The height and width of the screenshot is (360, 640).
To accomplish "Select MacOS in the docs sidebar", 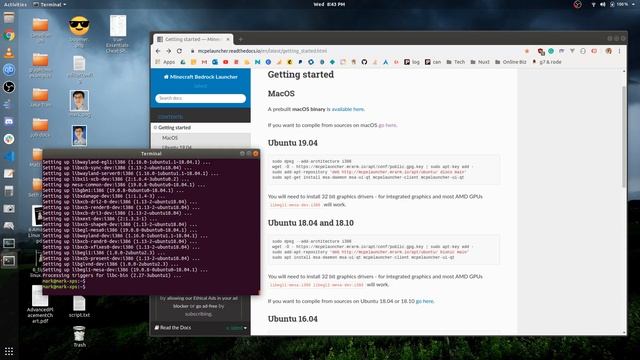I will [x=170, y=138].
